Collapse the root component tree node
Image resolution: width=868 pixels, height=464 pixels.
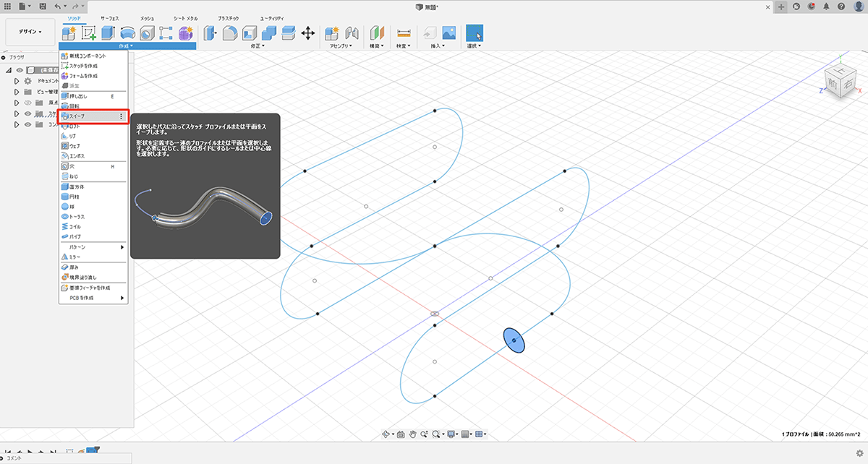(8, 70)
